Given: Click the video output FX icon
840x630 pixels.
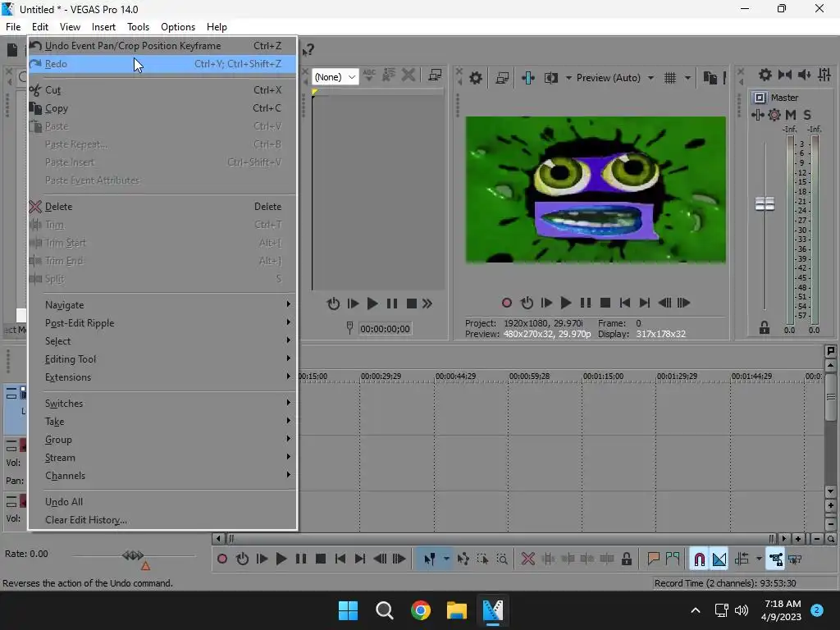Looking at the screenshot, I should [x=527, y=78].
